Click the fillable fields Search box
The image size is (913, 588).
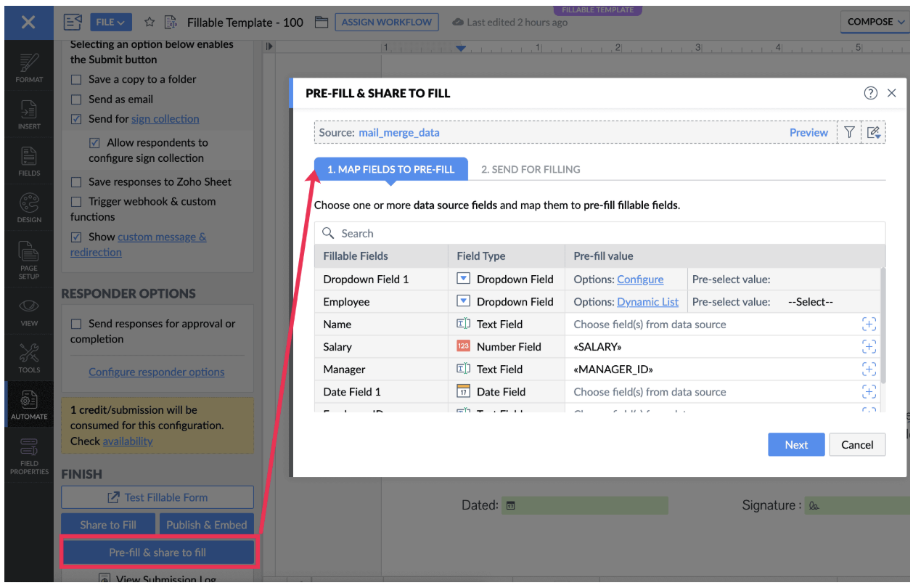602,233
